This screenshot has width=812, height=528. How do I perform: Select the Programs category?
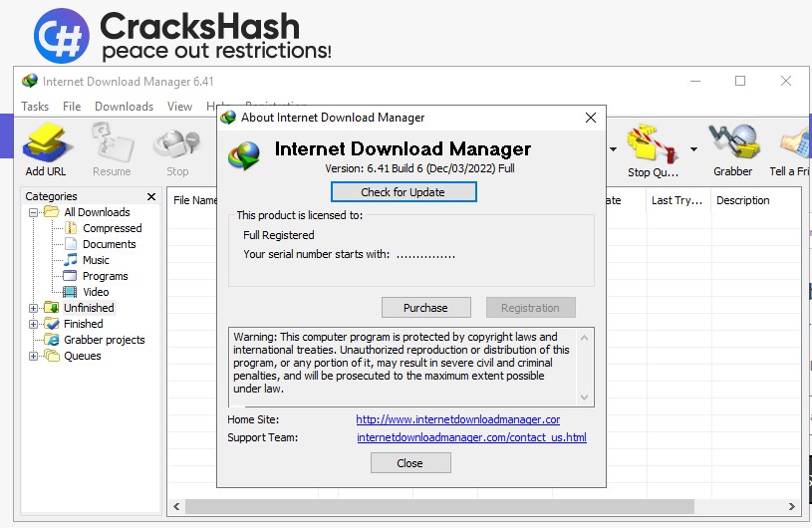tap(106, 276)
